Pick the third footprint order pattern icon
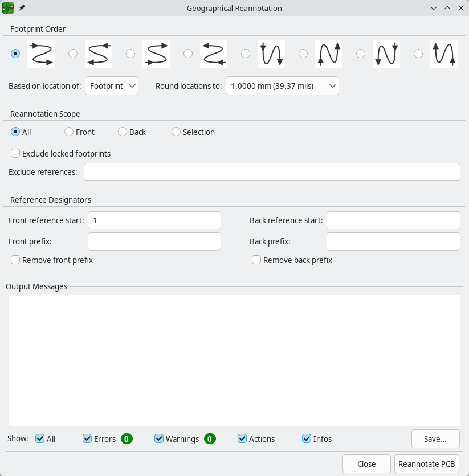The image size is (469, 476). (156, 54)
